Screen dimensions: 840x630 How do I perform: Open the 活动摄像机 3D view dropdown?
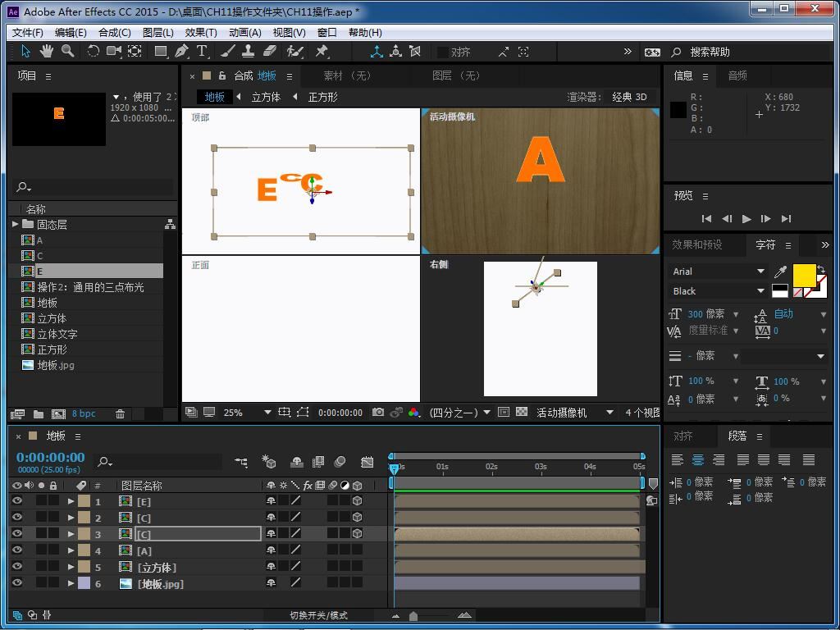574,413
